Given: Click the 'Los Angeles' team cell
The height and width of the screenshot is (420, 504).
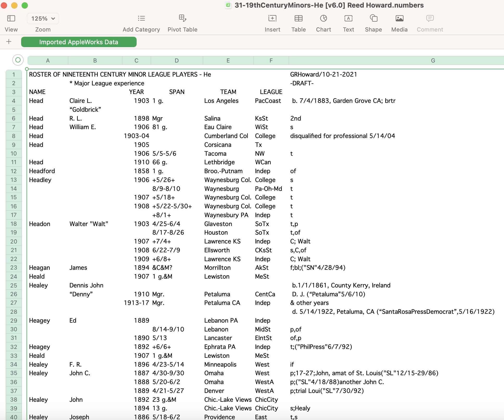Looking at the screenshot, I should (221, 101).
